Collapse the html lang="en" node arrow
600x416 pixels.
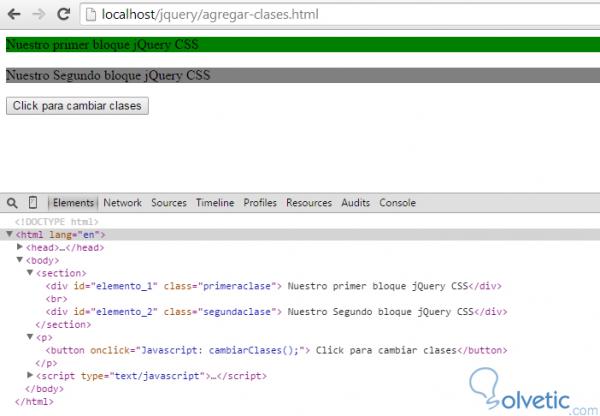10,234
